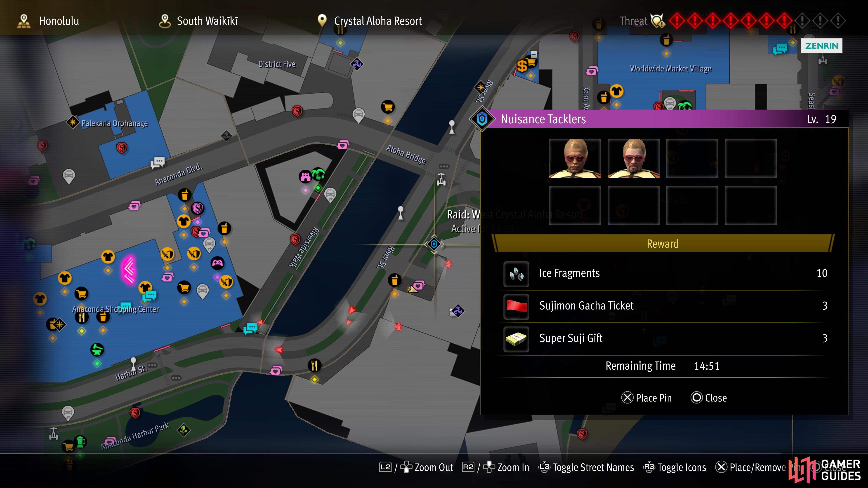Toggle Street Names on the map
This screenshot has width=868, height=488.
(x=587, y=467)
